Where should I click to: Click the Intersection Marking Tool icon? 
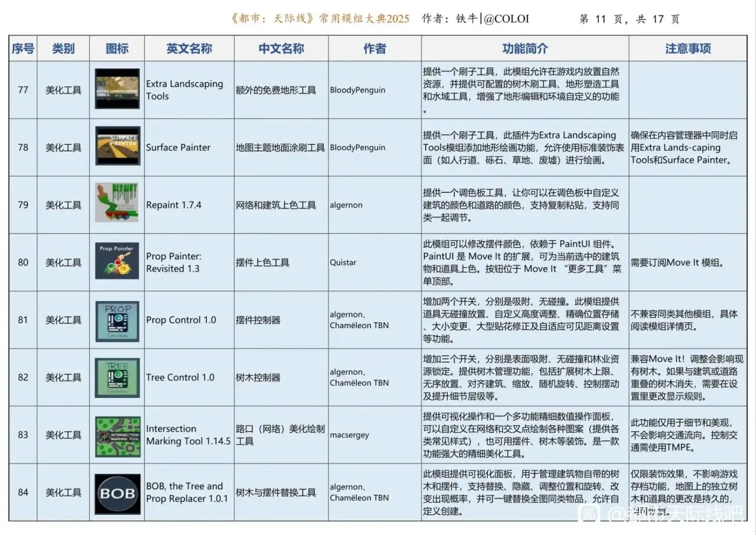coord(117,436)
